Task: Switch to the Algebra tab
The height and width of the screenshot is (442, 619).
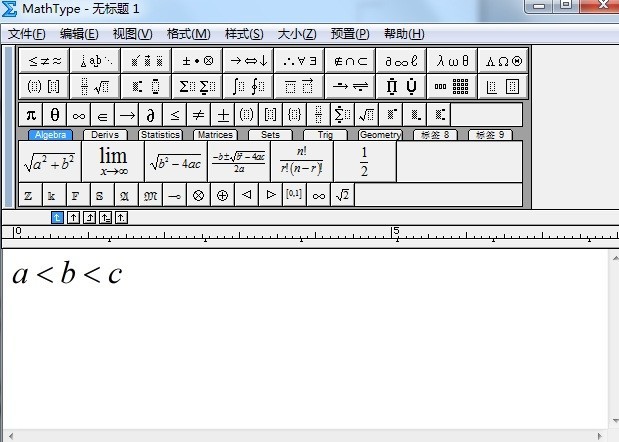Action: pos(50,135)
